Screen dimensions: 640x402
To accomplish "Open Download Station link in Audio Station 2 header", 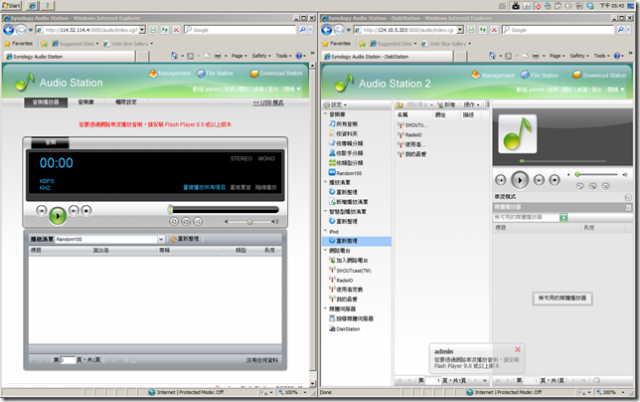I will (x=599, y=76).
